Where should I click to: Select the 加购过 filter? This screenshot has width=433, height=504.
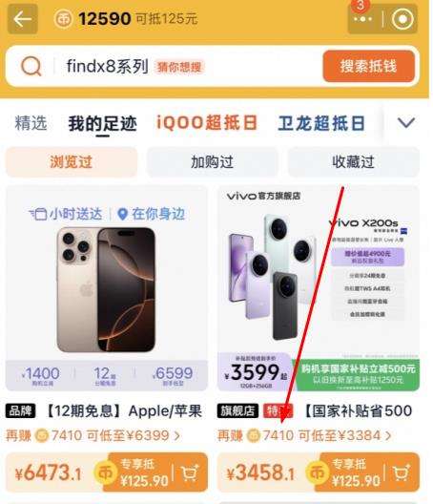212,161
